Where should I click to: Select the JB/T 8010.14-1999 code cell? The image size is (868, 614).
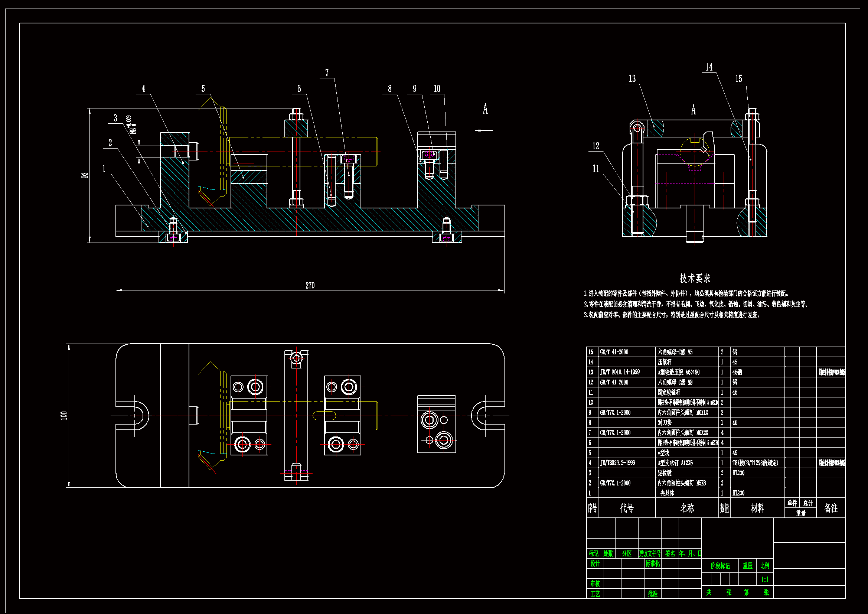[x=620, y=372]
